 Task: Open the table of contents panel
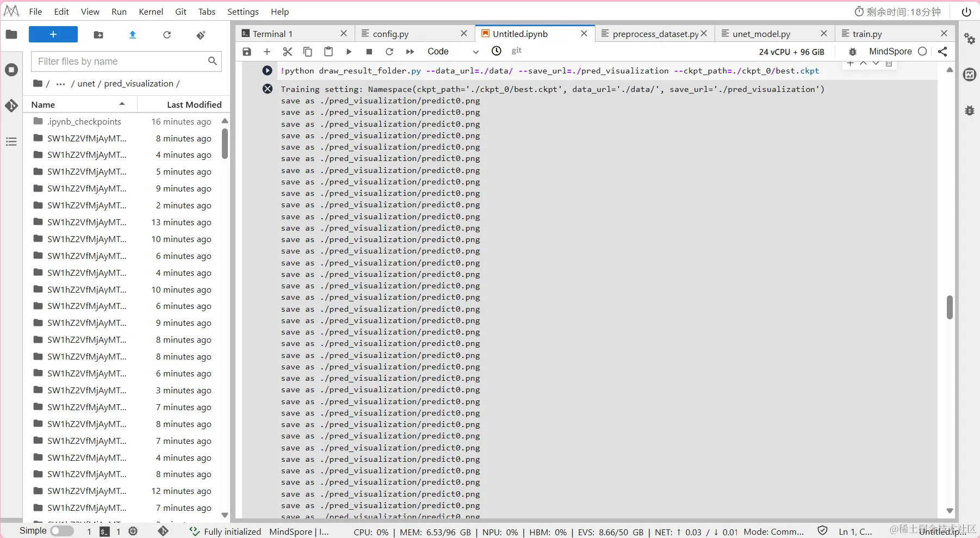[11, 142]
